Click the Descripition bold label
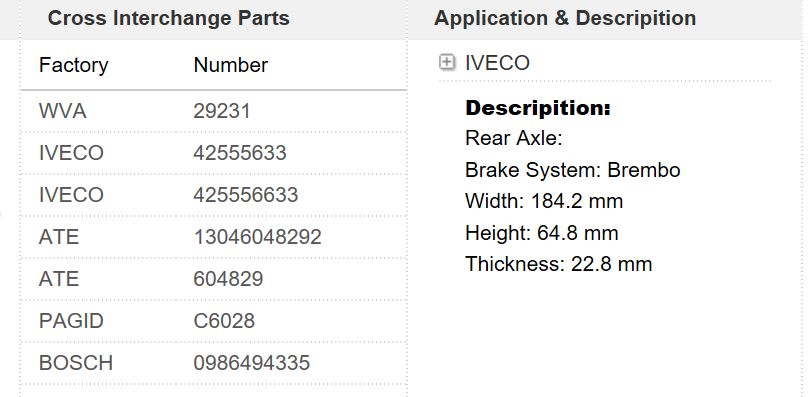 tap(537, 108)
